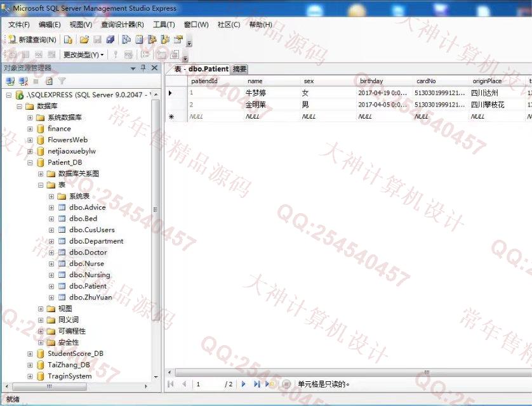Expand the finance database

pyautogui.click(x=30, y=129)
